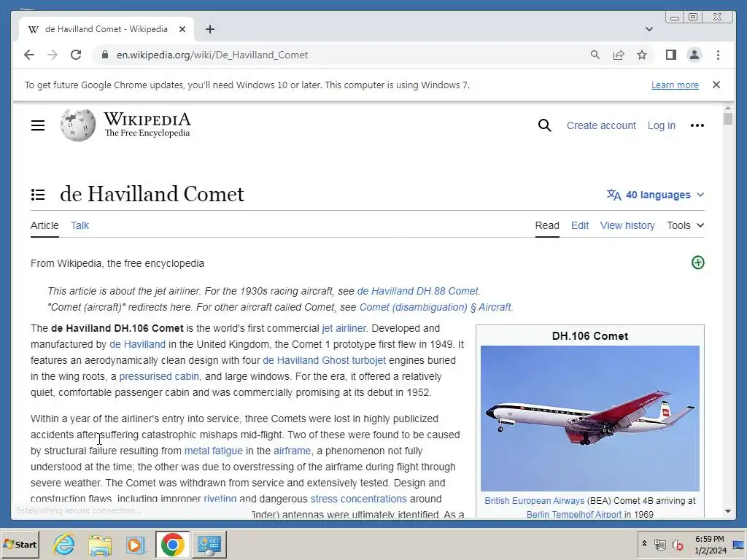Open the View history tab
The height and width of the screenshot is (560, 747).
point(627,225)
